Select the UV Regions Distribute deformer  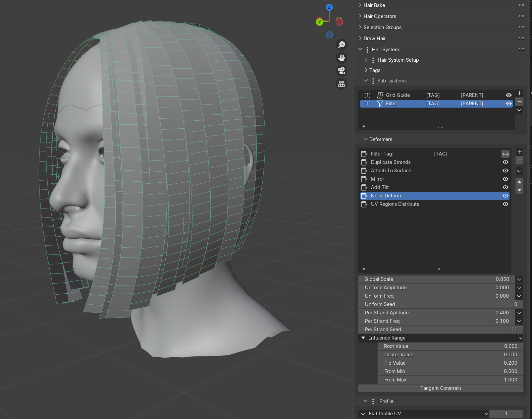point(395,204)
